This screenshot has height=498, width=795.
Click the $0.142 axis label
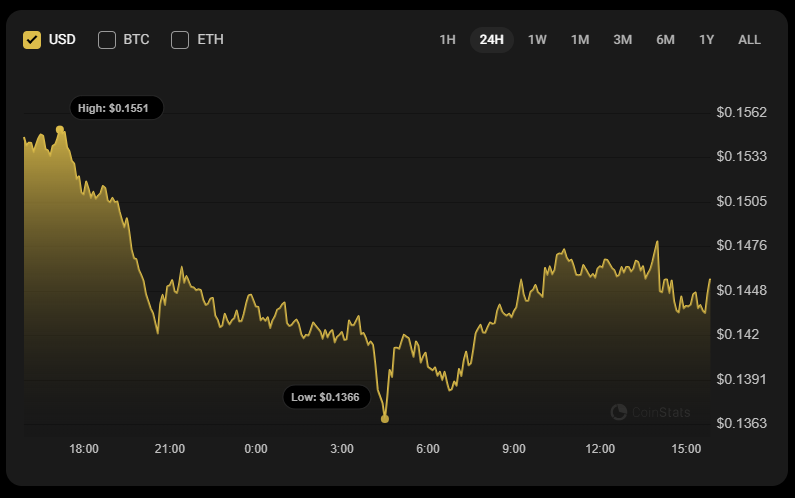pos(738,334)
